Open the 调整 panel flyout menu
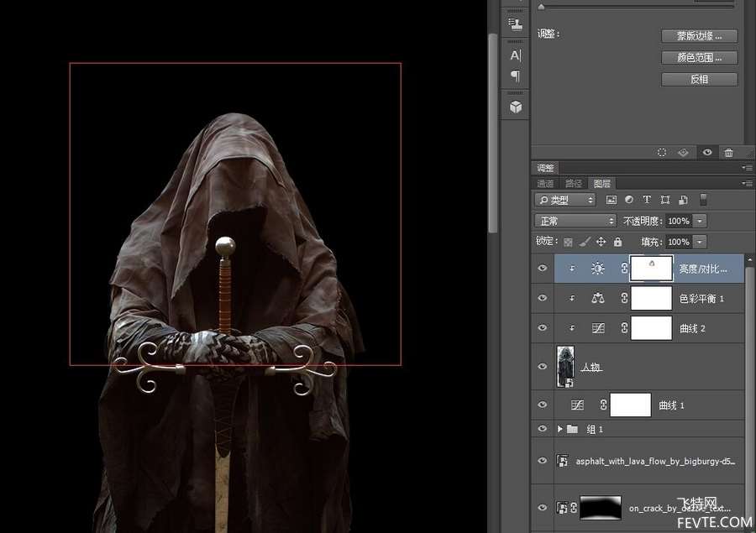Viewport: 756px width, 533px height. (748, 168)
